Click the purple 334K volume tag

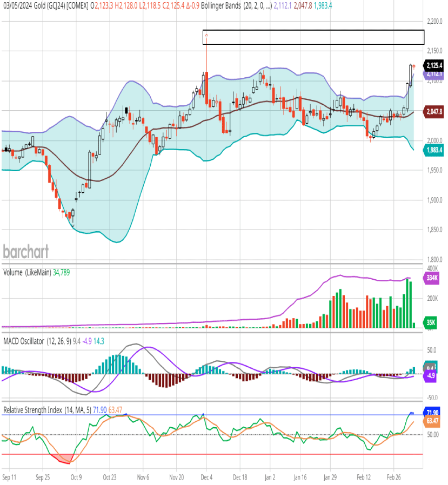pyautogui.click(x=432, y=278)
